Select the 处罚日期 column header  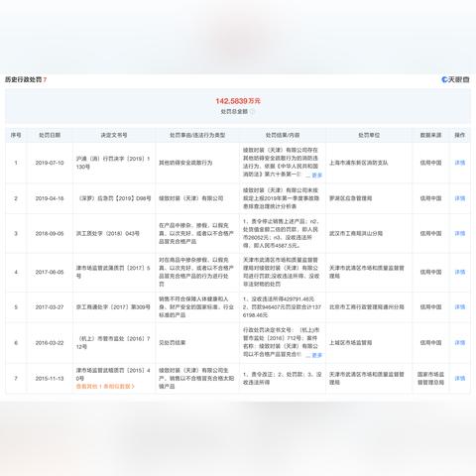pyautogui.click(x=50, y=135)
